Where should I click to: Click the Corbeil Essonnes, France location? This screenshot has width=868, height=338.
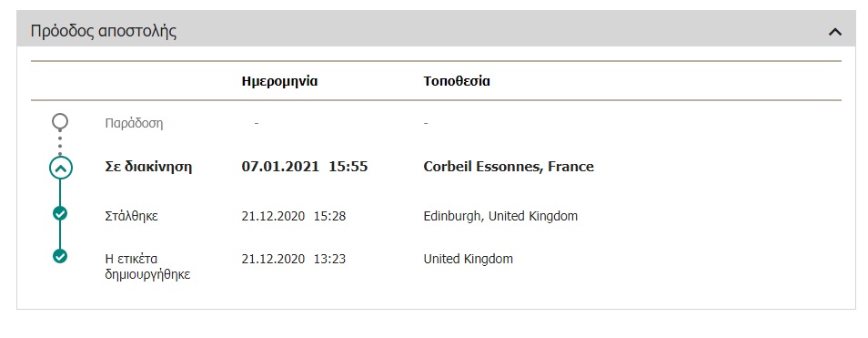click(x=509, y=167)
